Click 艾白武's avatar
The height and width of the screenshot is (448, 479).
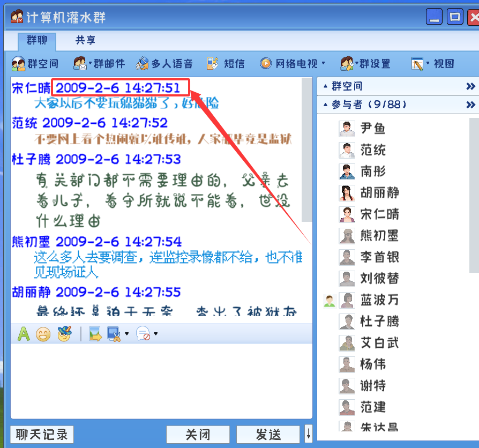(347, 343)
